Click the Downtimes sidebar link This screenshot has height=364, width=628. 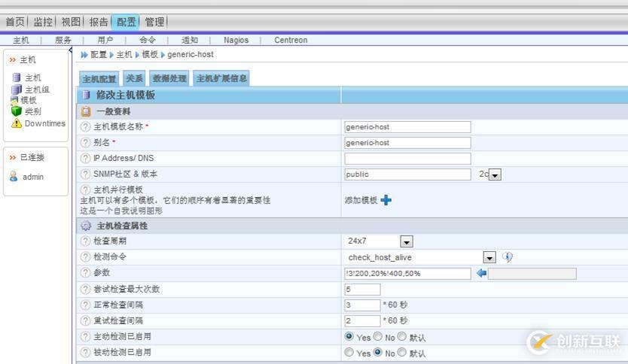click(45, 123)
